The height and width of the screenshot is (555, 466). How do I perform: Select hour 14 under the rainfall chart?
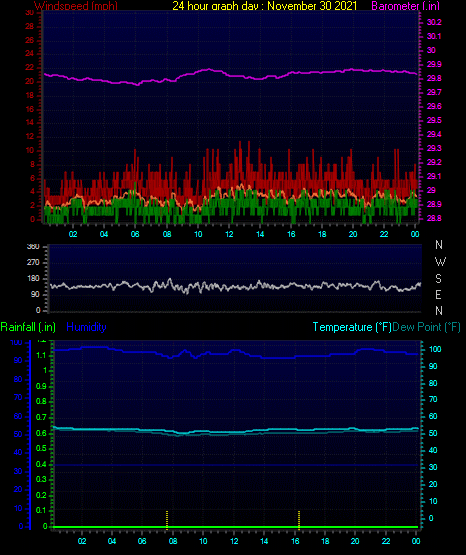tap(264, 541)
